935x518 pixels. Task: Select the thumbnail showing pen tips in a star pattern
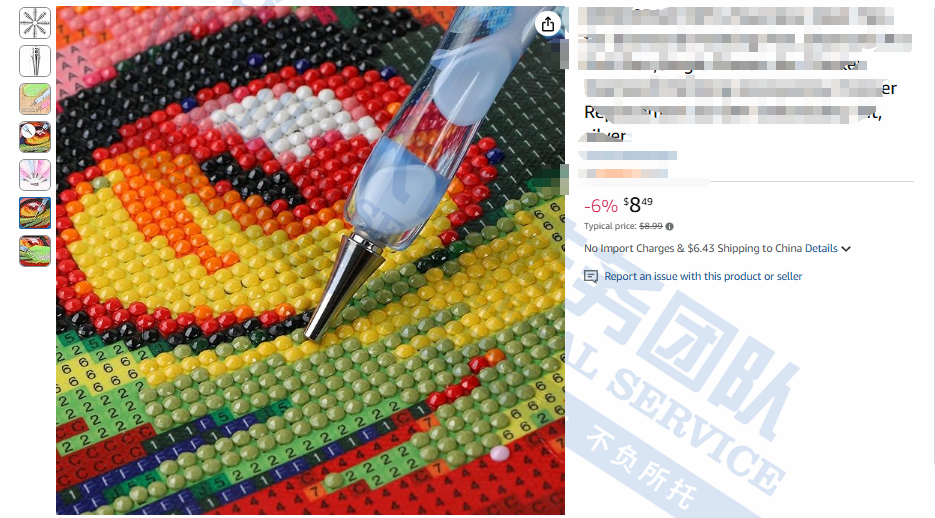[x=35, y=23]
